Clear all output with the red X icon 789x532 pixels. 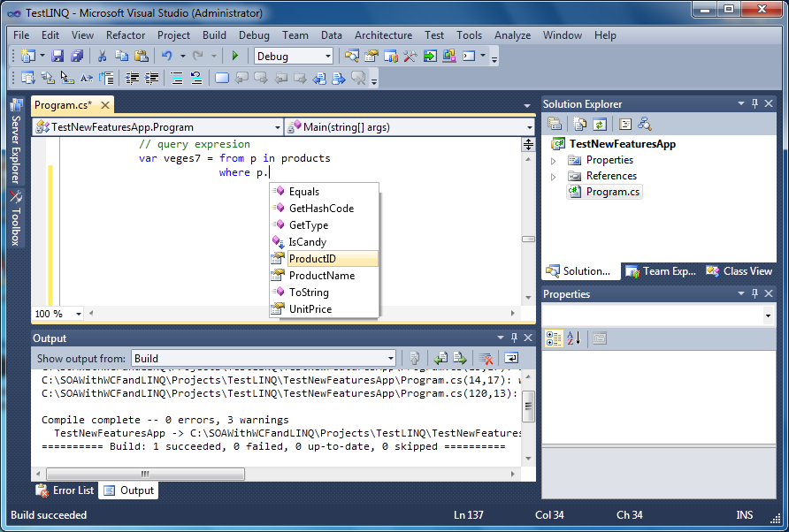(486, 359)
